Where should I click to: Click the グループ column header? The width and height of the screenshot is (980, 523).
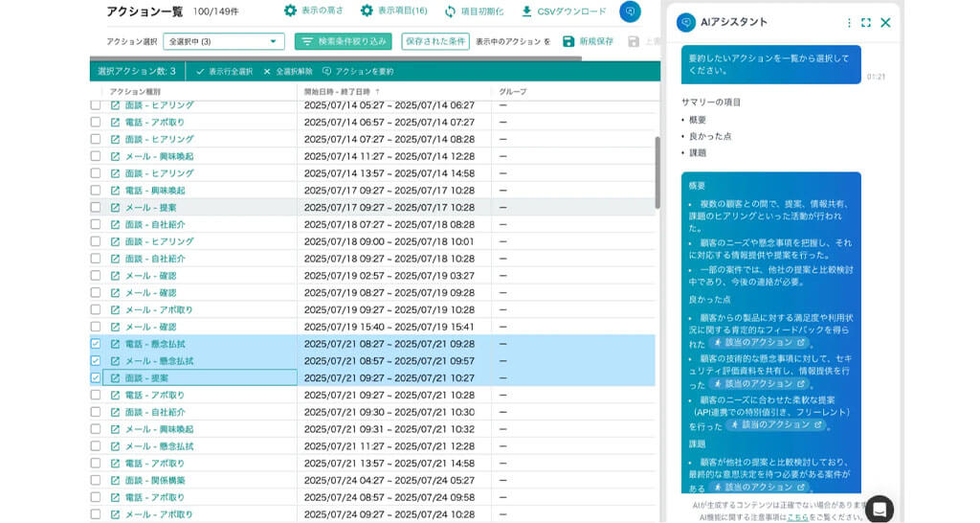pyautogui.click(x=513, y=91)
